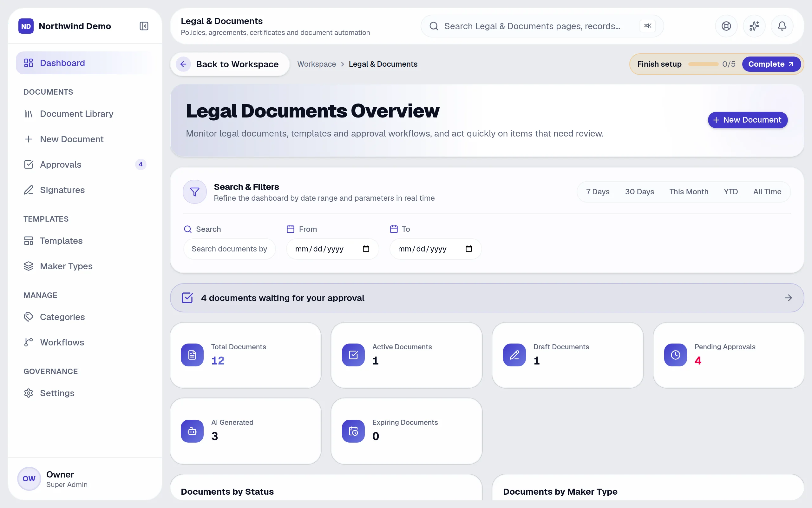
Task: Click the approval banner checkbox icon
Action: point(187,298)
